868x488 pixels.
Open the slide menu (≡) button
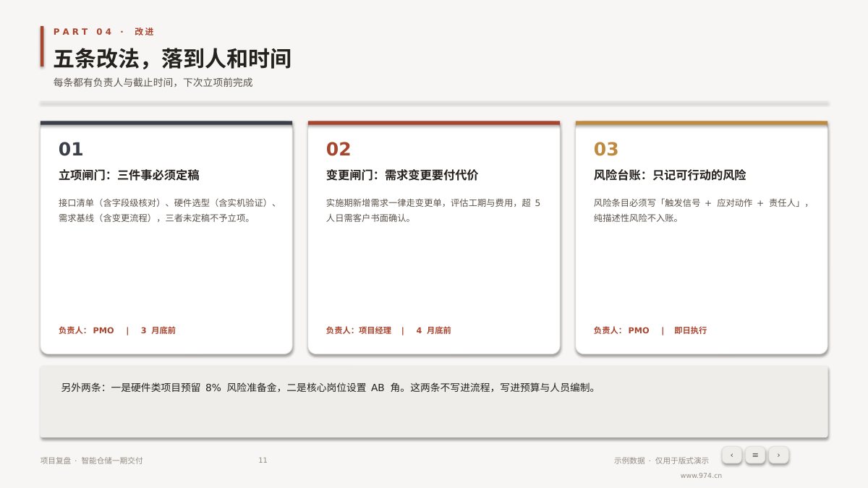[755, 455]
